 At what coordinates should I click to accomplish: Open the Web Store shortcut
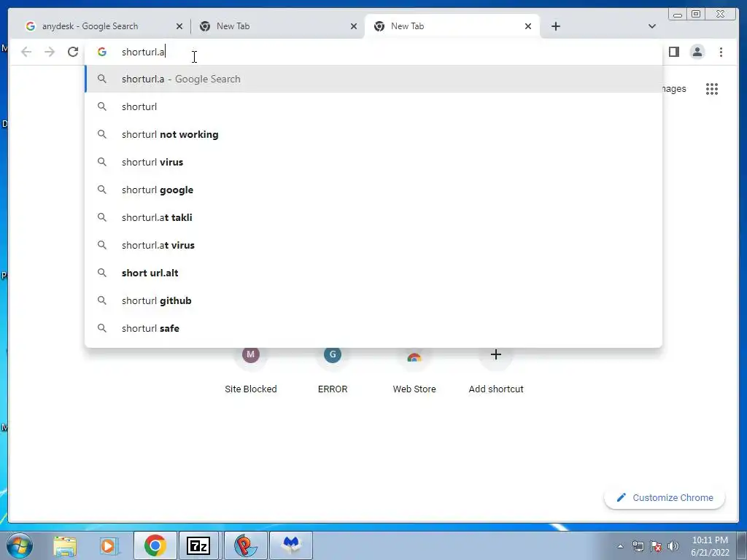pyautogui.click(x=414, y=370)
